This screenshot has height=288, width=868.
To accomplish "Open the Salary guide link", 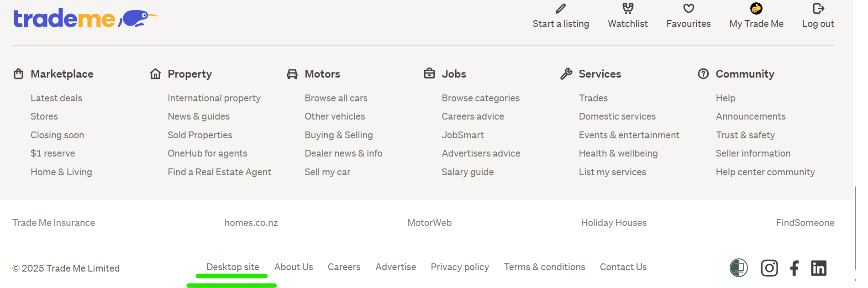I will tap(468, 172).
